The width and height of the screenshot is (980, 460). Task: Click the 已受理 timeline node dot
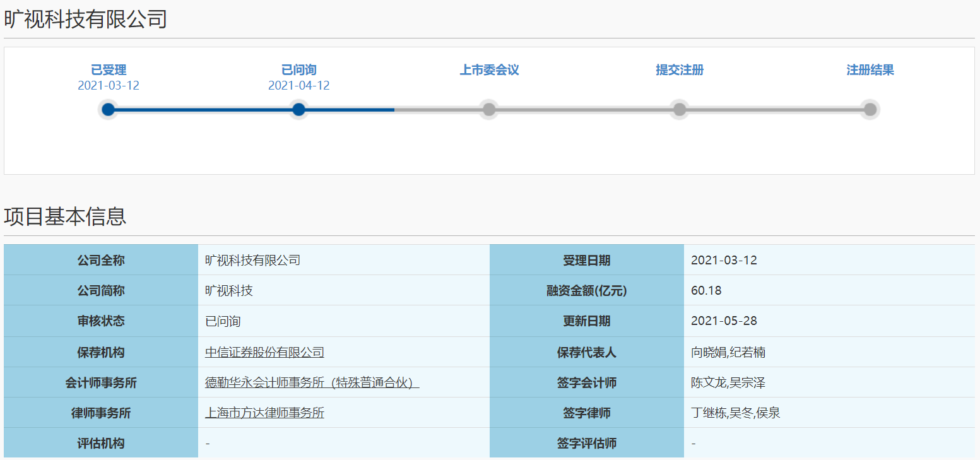point(108,110)
